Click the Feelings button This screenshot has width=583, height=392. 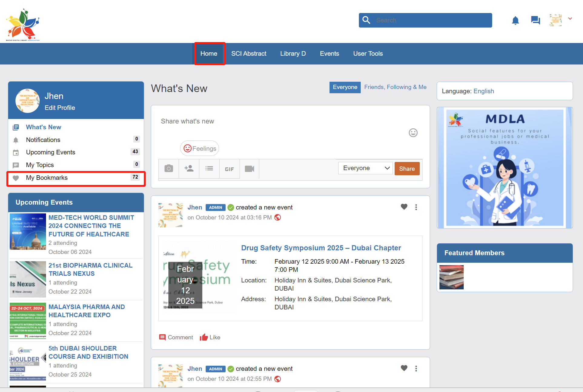pyautogui.click(x=200, y=149)
